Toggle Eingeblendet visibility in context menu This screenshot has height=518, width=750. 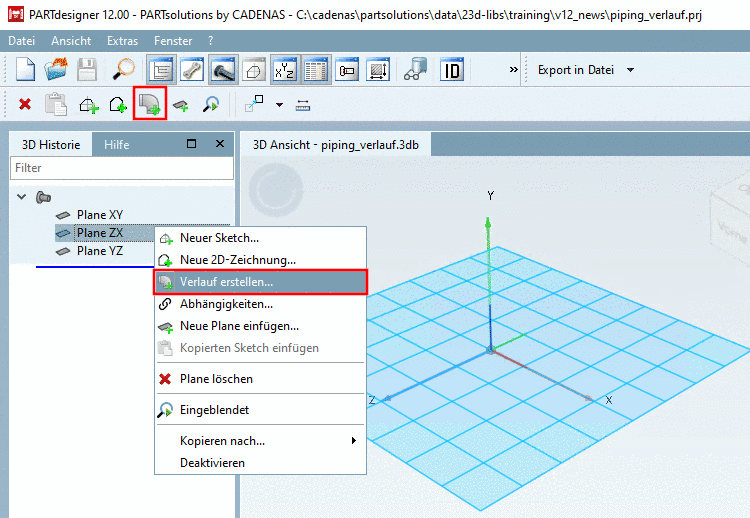(x=260, y=410)
